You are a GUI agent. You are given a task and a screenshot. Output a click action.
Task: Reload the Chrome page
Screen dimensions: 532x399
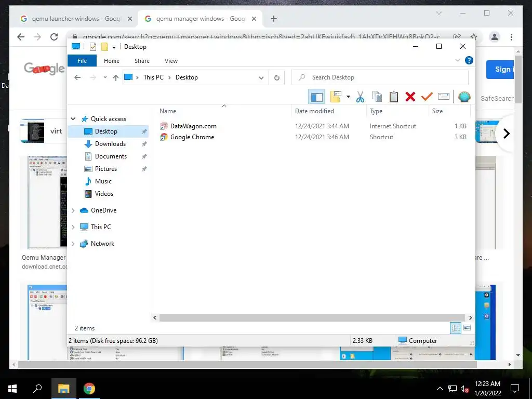pyautogui.click(x=54, y=37)
